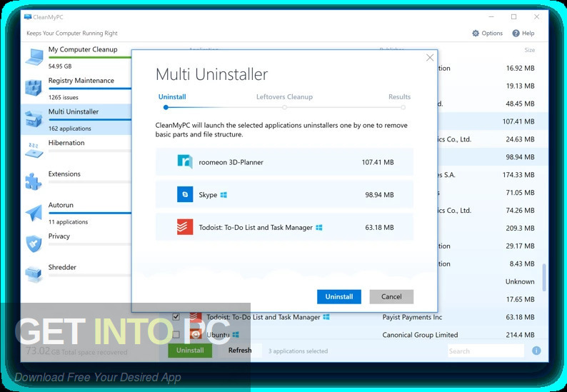Click the Multi Uninstaller box icon
Image resolution: width=567 pixels, height=392 pixels.
pyautogui.click(x=34, y=119)
